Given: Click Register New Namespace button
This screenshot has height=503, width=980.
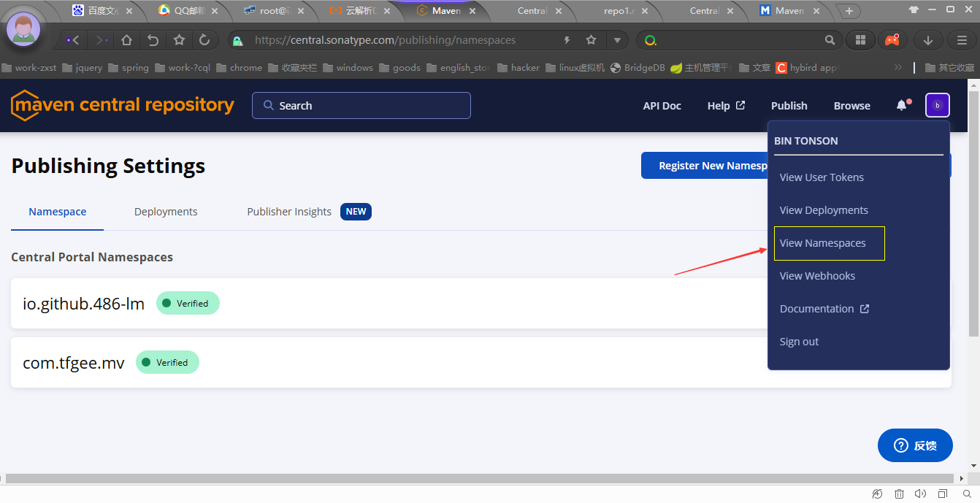Looking at the screenshot, I should [x=705, y=166].
